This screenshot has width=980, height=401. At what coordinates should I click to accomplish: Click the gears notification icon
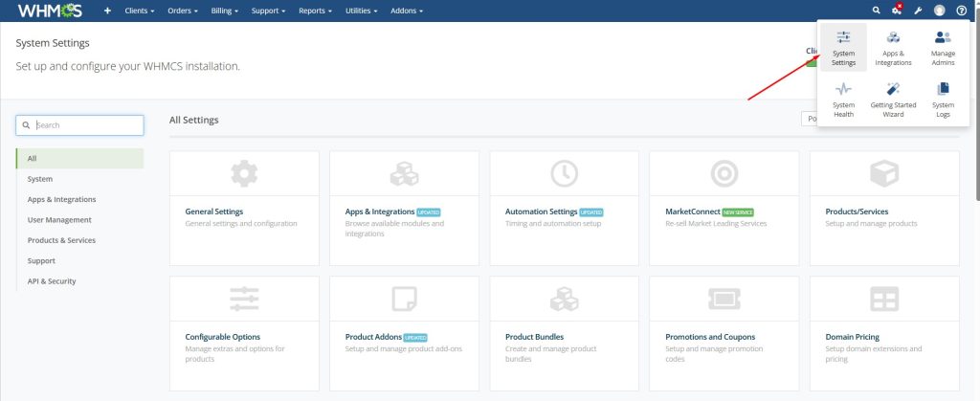897,10
